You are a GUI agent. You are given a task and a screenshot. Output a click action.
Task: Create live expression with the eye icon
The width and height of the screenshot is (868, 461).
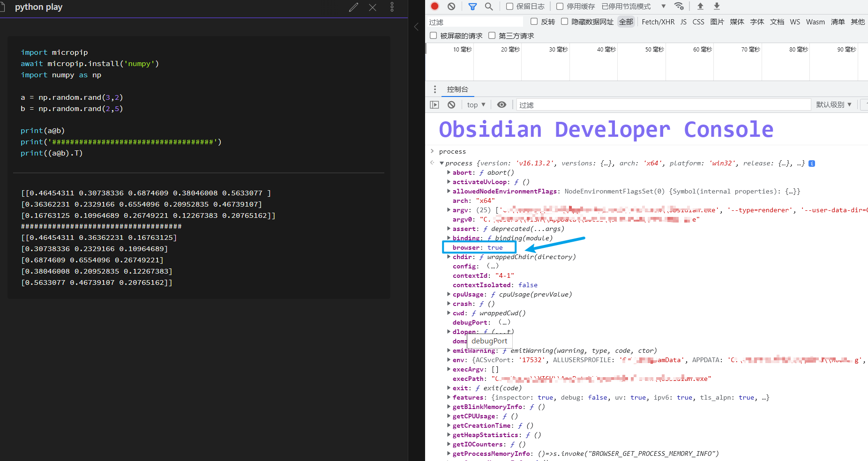[x=501, y=104]
